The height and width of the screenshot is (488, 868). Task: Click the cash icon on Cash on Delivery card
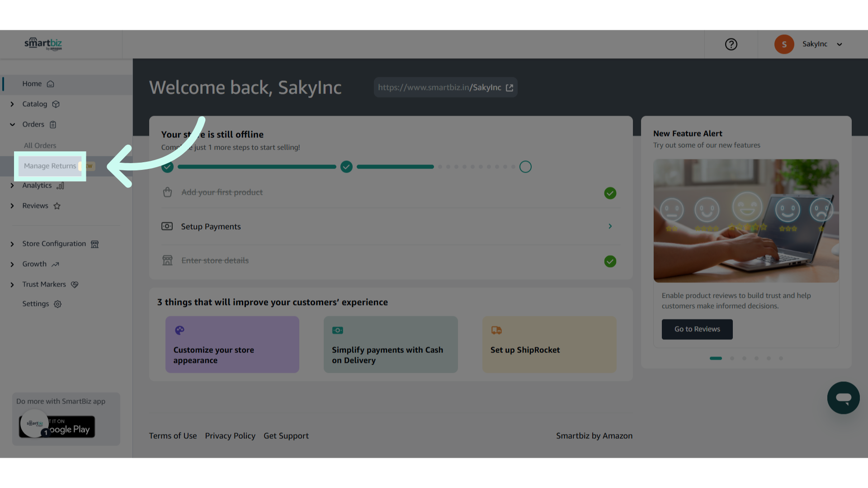point(338,330)
